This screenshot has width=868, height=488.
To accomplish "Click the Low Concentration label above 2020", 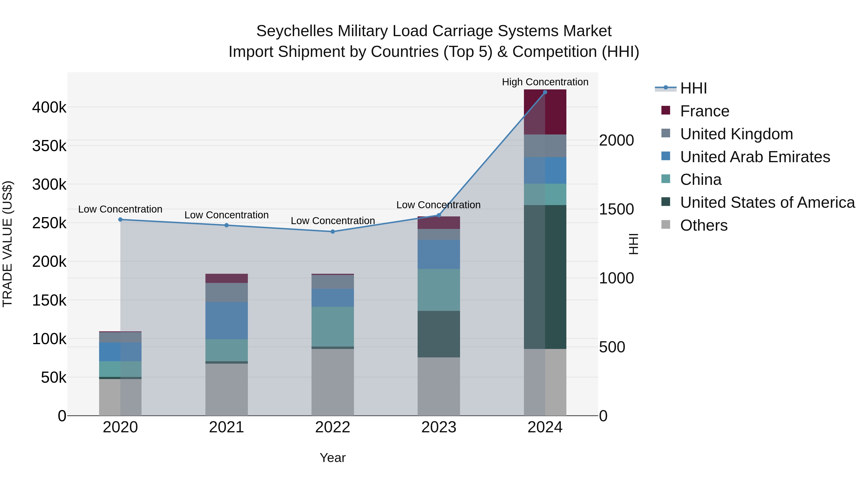I will 120,209.
